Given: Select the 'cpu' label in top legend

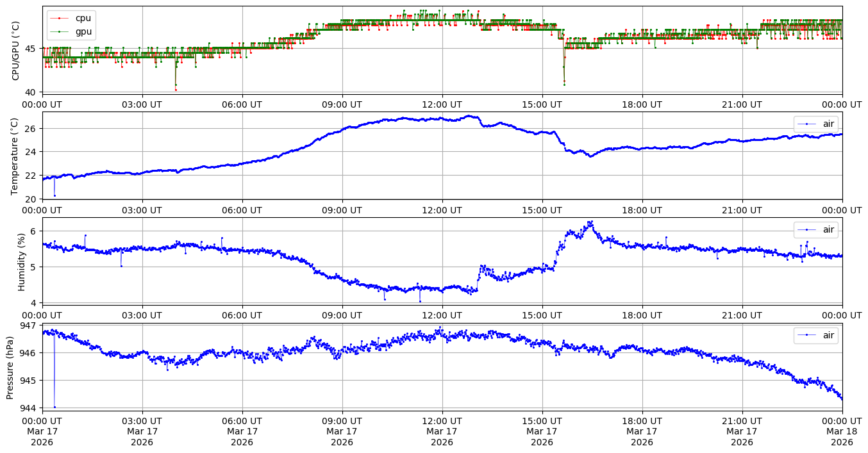Looking at the screenshot, I should (x=83, y=19).
